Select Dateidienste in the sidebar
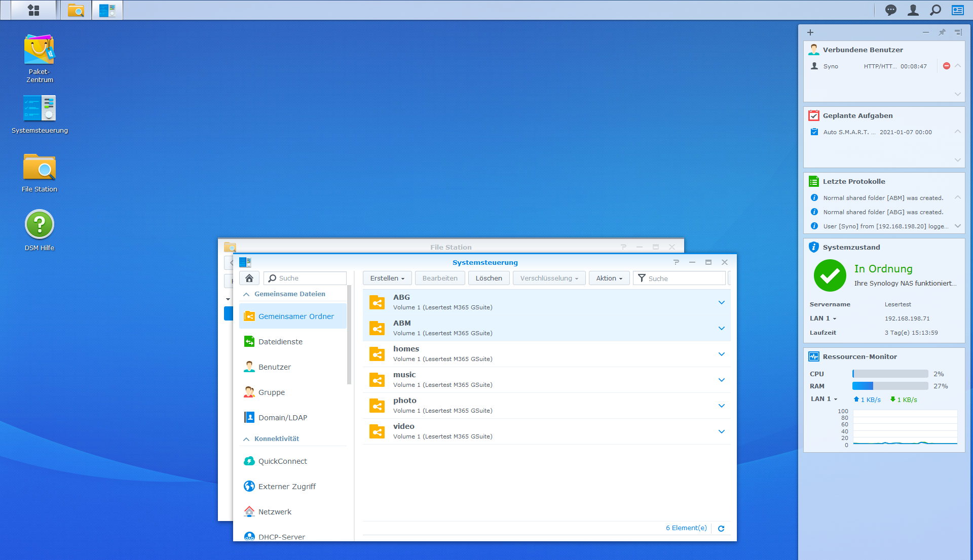This screenshot has height=560, width=973. pyautogui.click(x=280, y=342)
